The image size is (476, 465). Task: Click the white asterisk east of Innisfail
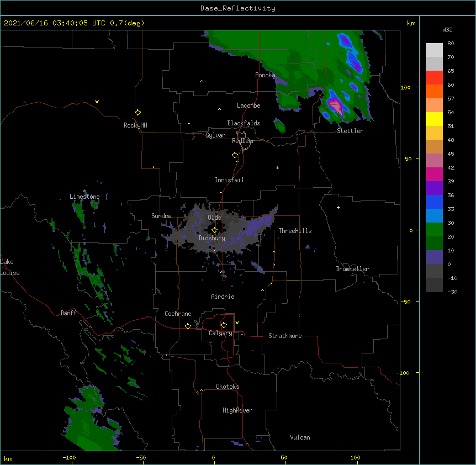tap(277, 167)
